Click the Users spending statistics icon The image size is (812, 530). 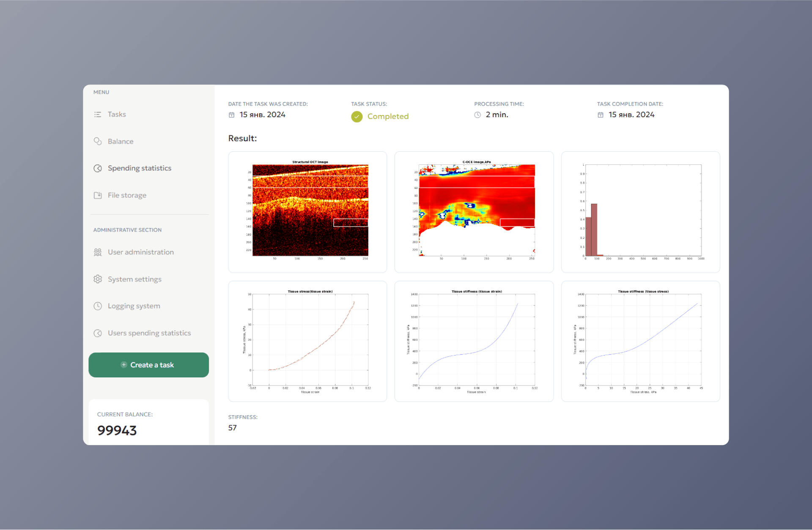[98, 333]
